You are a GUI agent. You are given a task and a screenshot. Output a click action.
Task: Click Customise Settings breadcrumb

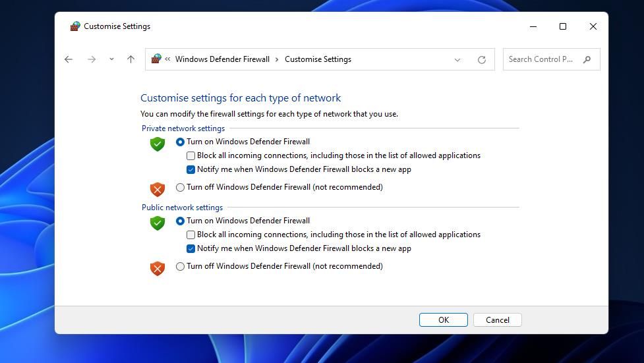click(318, 59)
